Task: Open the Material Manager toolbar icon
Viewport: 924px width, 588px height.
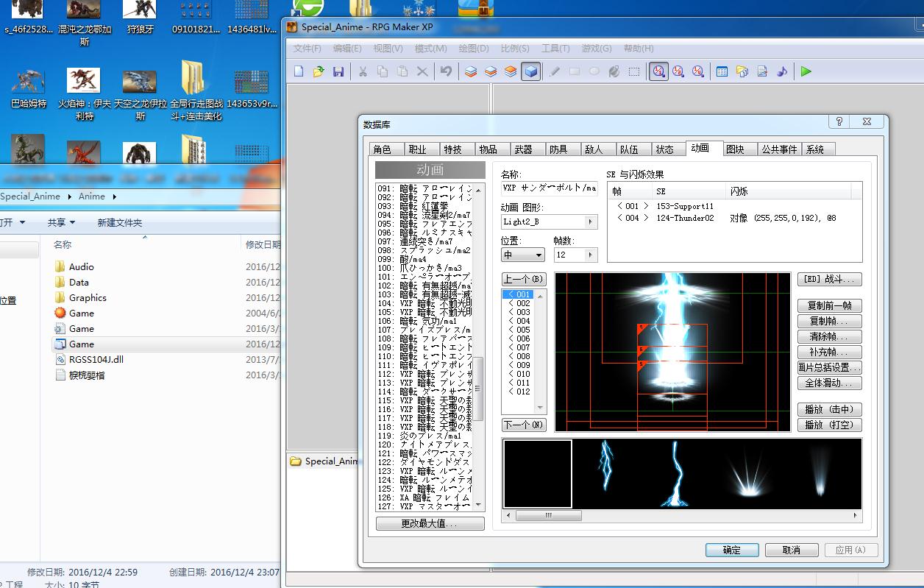Action: coord(742,71)
